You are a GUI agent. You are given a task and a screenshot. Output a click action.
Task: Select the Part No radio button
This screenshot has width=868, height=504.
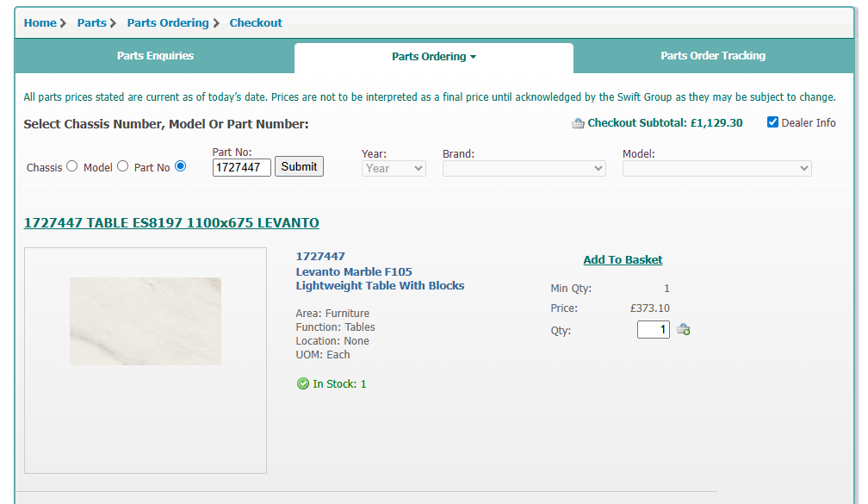point(180,166)
